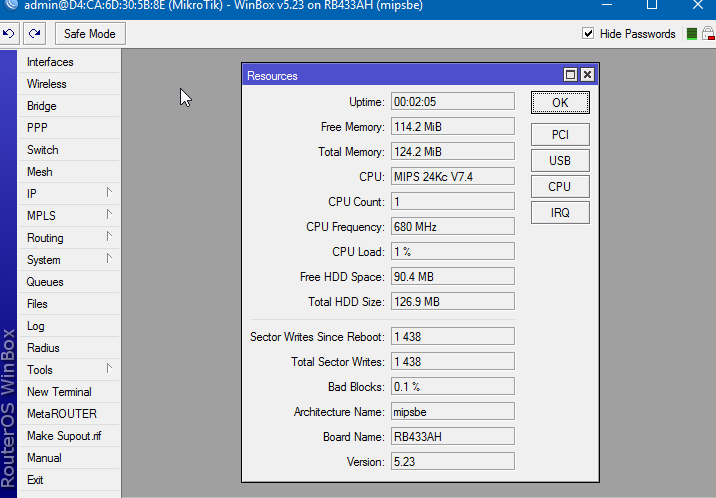Click the Bad Blocks field 0.1 %
This screenshot has height=498, width=716.
coord(453,387)
